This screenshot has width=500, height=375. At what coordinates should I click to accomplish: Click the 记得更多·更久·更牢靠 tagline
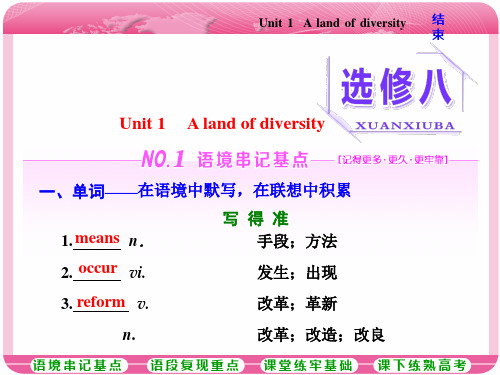pyautogui.click(x=393, y=160)
